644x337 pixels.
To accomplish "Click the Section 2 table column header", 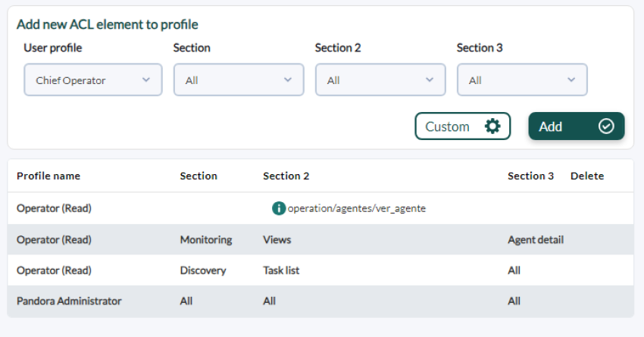I will pos(286,176).
